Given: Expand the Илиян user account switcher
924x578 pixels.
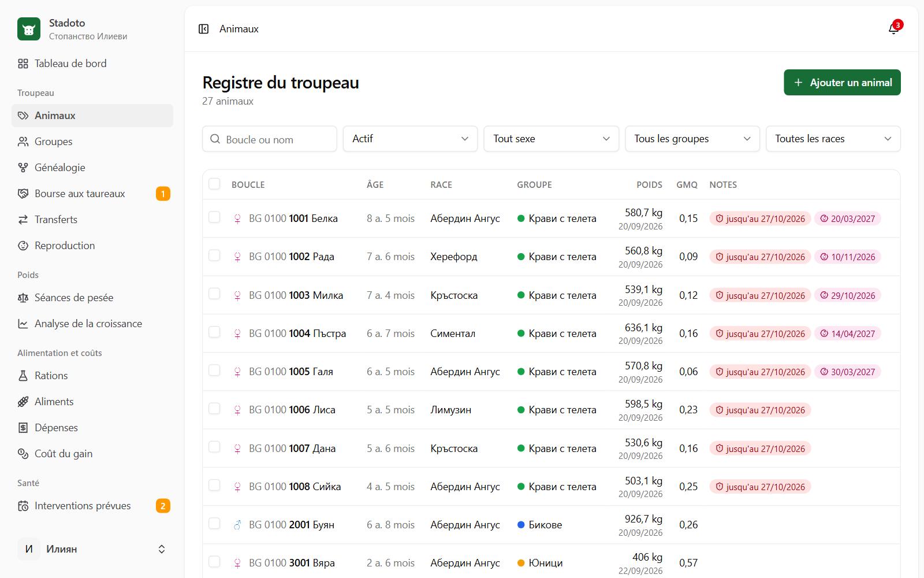Looking at the screenshot, I should [92, 549].
